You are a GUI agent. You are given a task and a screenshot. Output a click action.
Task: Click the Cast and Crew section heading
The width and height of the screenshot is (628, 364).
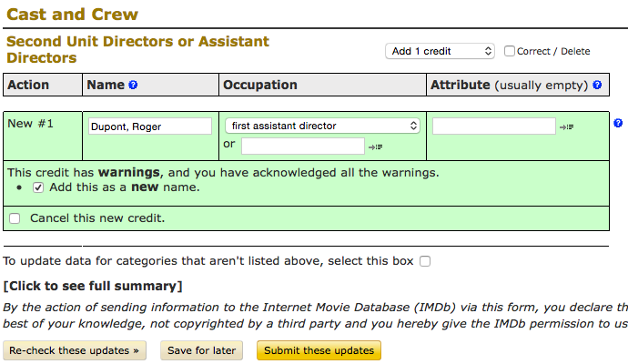tap(73, 14)
